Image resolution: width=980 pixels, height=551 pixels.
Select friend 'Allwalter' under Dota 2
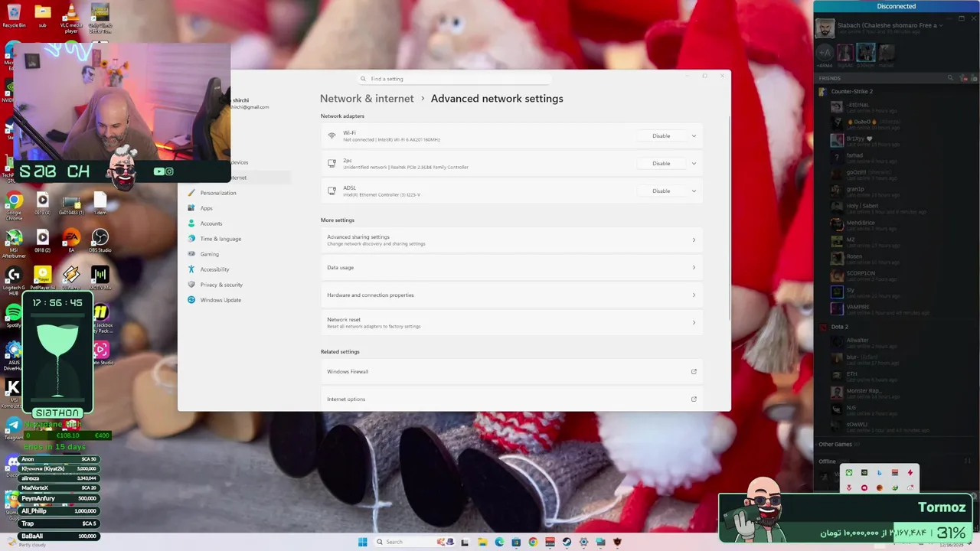[857, 341]
